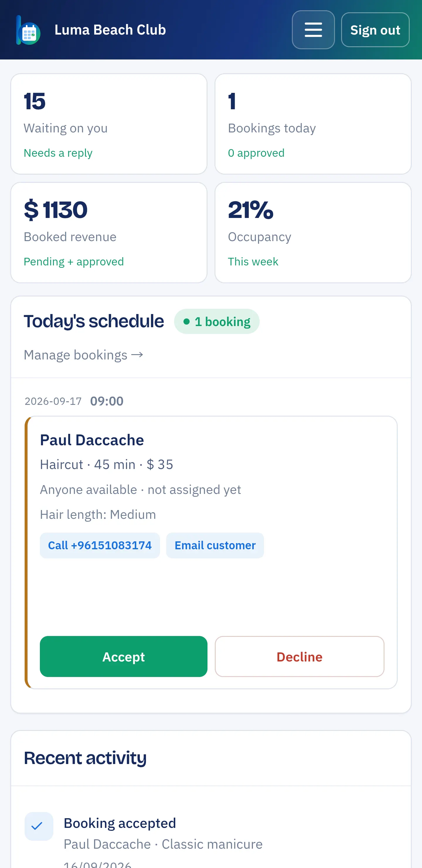Call customer at +96151083174

tap(100, 545)
